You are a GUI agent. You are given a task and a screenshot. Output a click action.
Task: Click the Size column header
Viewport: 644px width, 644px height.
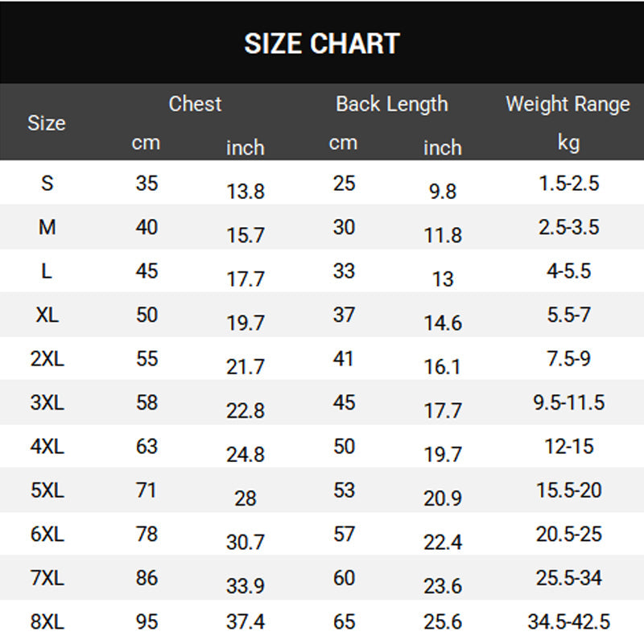[x=47, y=123]
